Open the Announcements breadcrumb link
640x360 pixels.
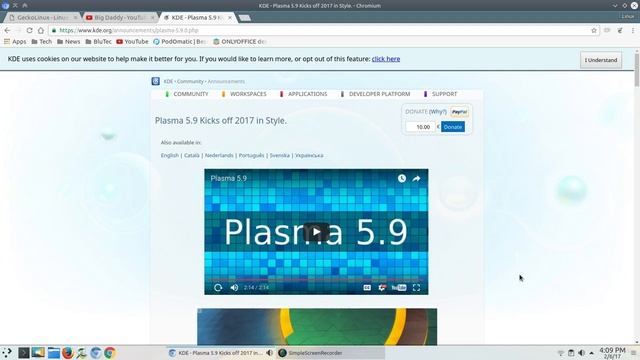pyautogui.click(x=226, y=82)
